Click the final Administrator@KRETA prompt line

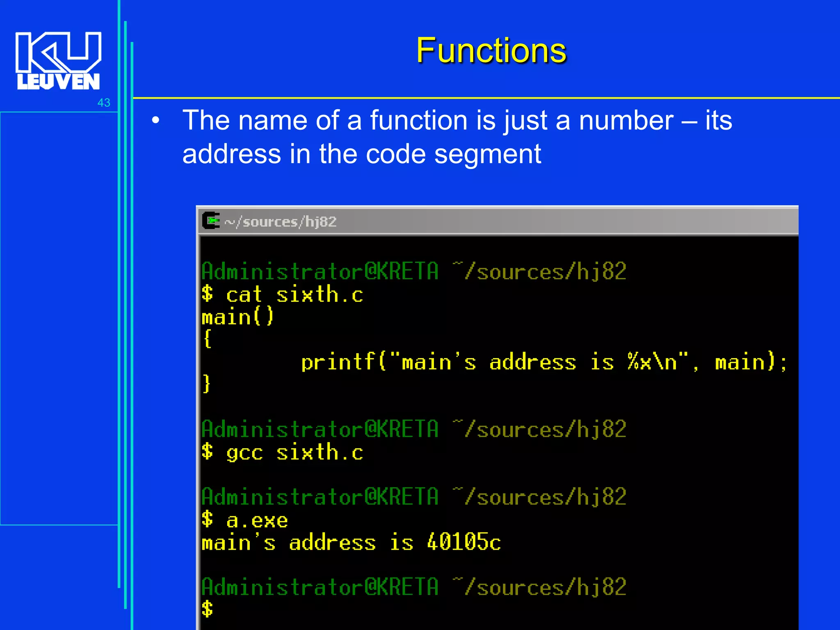413,587
